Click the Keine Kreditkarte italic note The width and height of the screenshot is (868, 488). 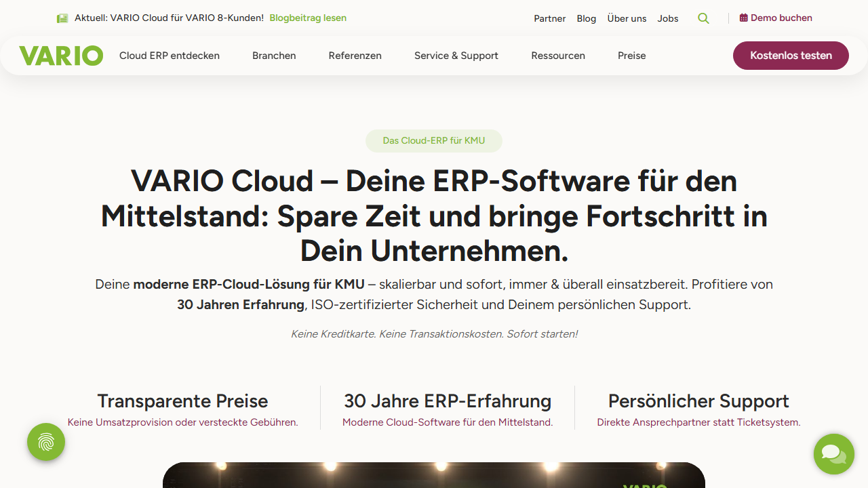pos(434,333)
